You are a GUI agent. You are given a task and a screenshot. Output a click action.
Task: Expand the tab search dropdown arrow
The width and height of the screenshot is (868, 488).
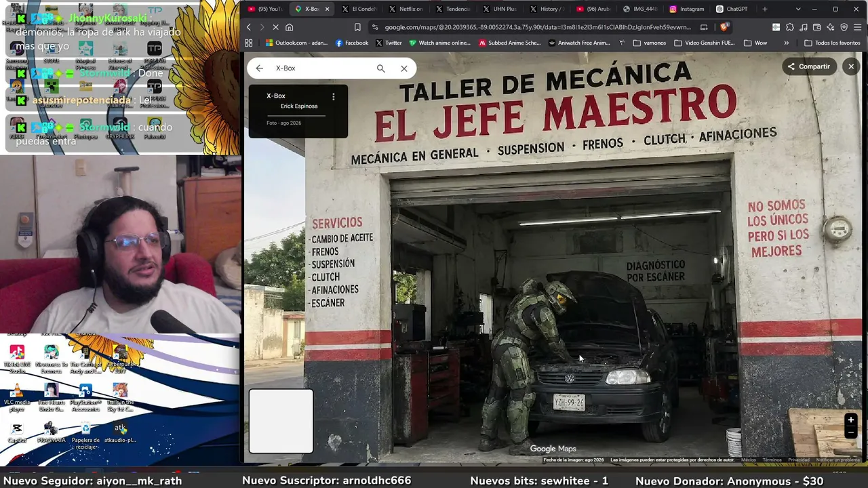797,9
